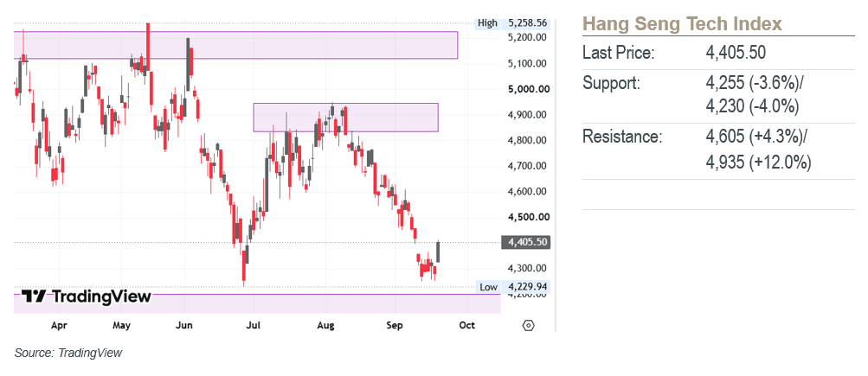Click the Aug date axis label
Image resolution: width=868 pixels, height=376 pixels.
click(325, 326)
